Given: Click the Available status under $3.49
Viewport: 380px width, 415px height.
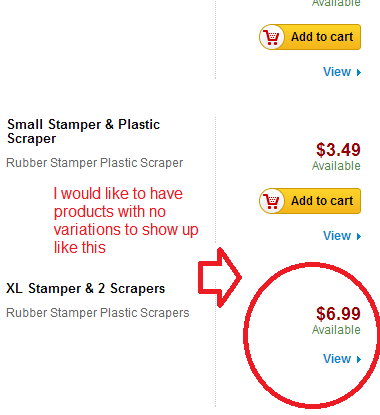Looking at the screenshot, I should click(336, 166).
